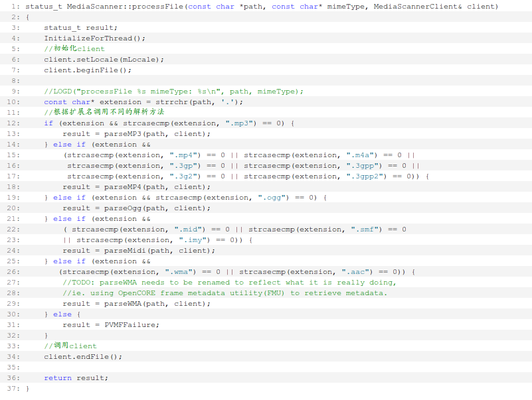The height and width of the screenshot is (400, 532).
Task: Click the line number 37
Action: (x=13, y=389)
